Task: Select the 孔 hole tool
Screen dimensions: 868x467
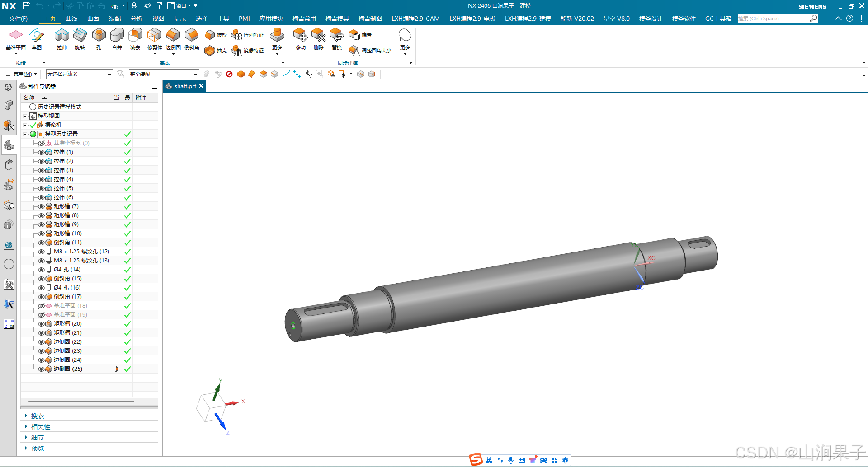Action: [x=99, y=39]
